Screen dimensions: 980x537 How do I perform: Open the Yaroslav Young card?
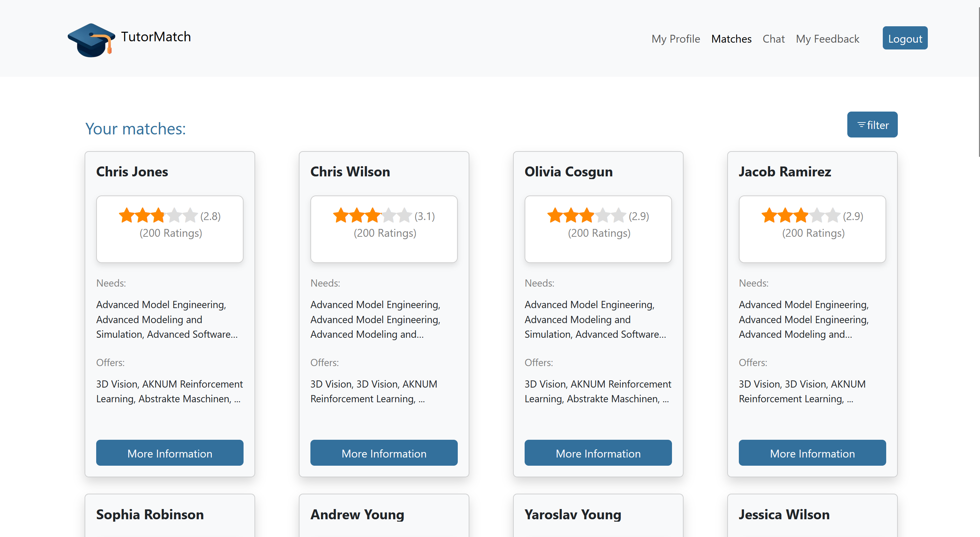point(573,515)
